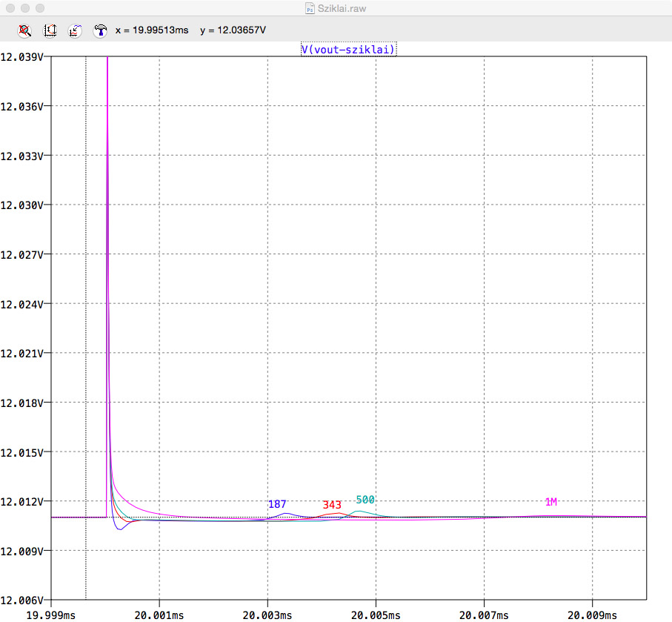This screenshot has width=672, height=622.
Task: Click the 12.009V vertical axis label
Action: [22, 552]
